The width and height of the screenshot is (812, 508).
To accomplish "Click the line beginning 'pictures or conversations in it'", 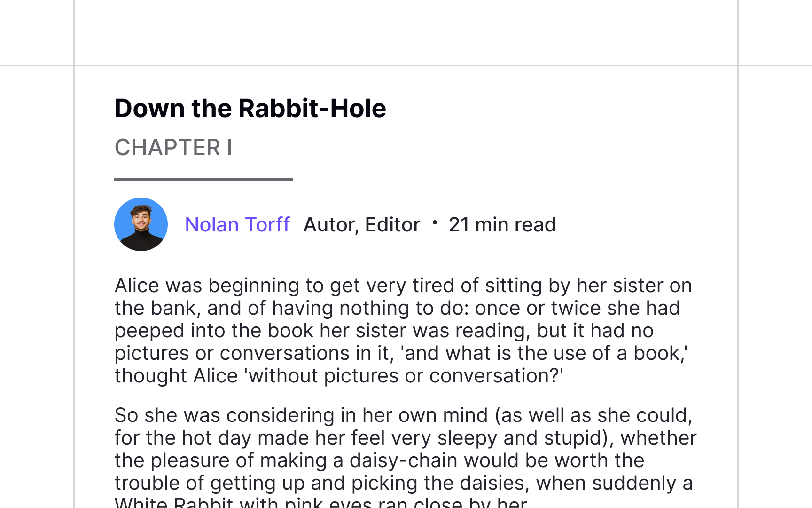I will [401, 353].
